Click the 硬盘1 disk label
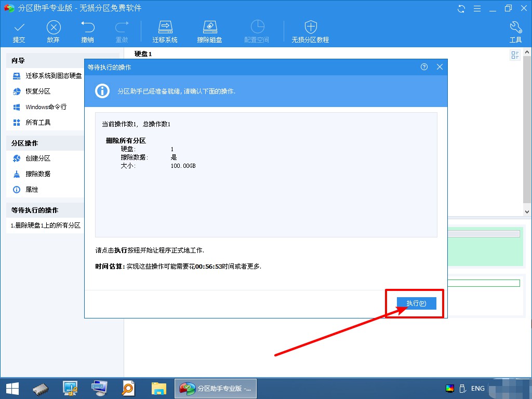The image size is (532, 399). click(x=143, y=54)
